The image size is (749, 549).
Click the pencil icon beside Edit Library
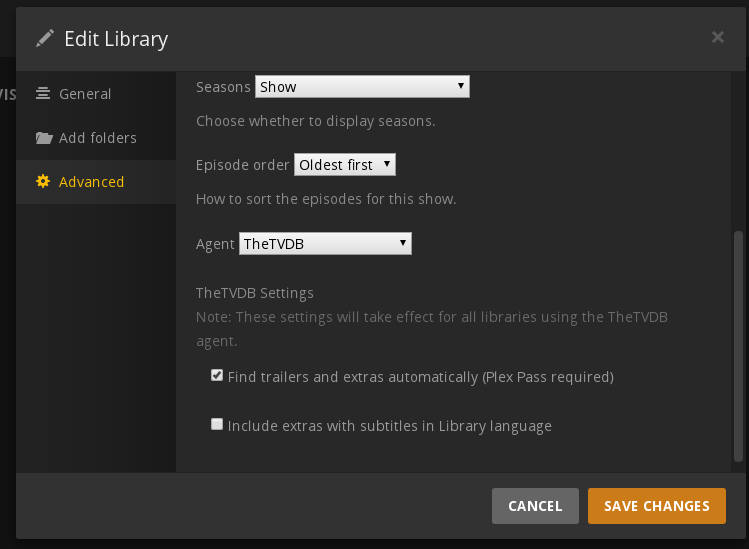[45, 39]
